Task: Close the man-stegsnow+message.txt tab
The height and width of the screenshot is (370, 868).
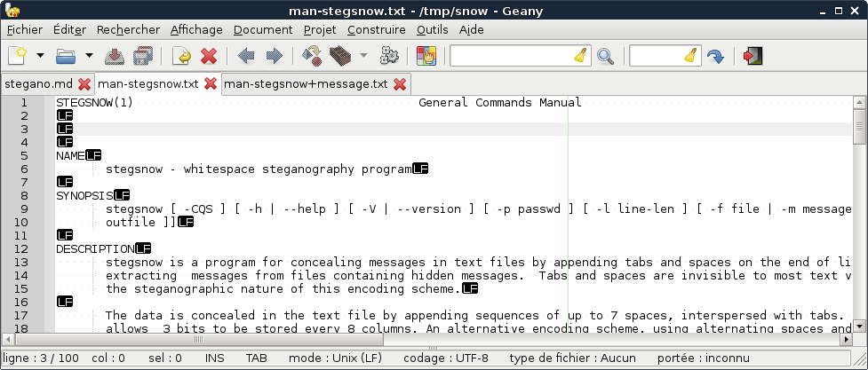Action: 400,84
